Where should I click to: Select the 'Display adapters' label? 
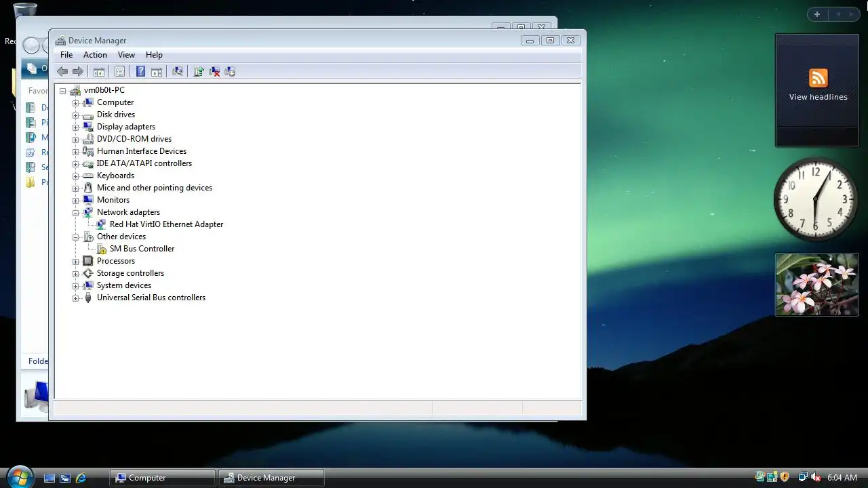click(x=126, y=127)
